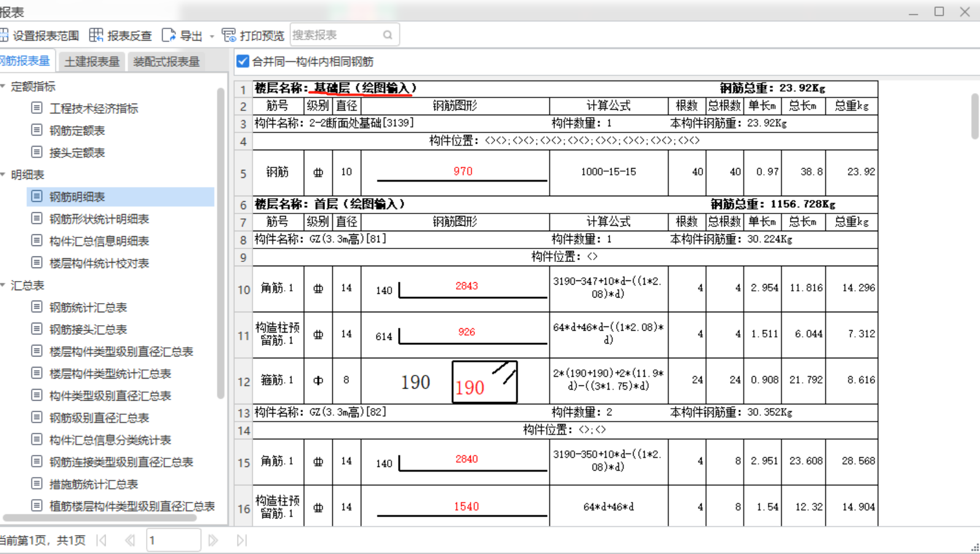Click the 箍筋.1 cell in row 12
Viewport: 980px width, 554px height.
tap(278, 380)
